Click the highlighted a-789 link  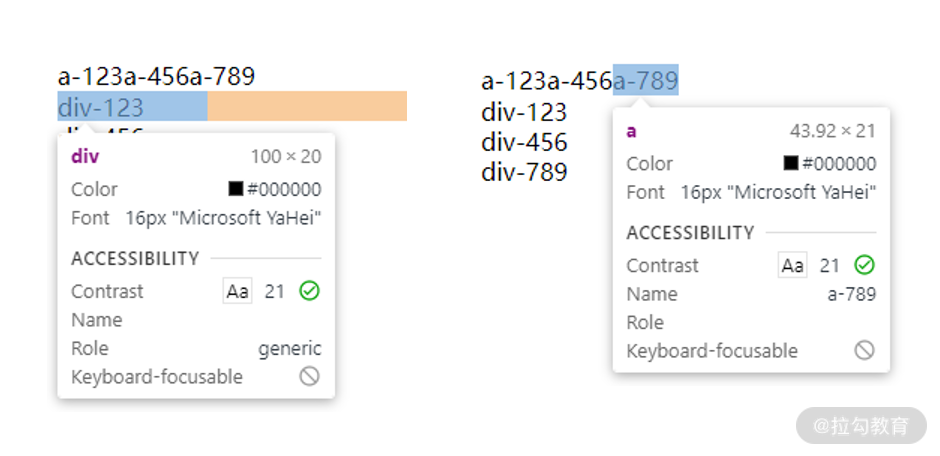(646, 81)
